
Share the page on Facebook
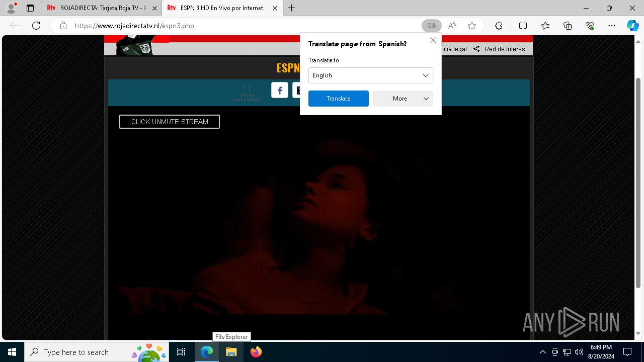point(280,90)
